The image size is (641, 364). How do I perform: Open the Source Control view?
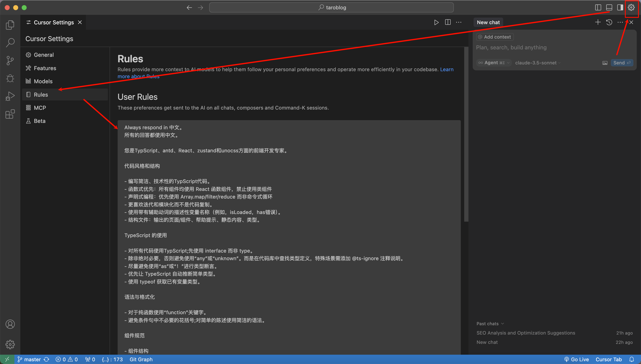10,60
